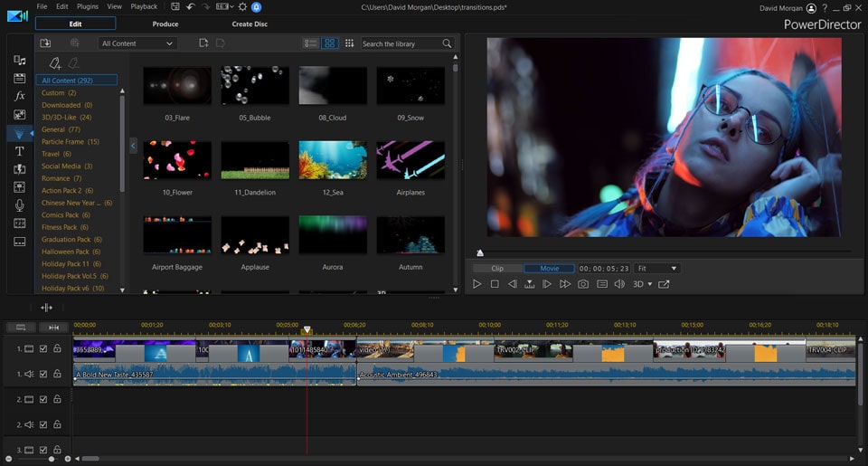
Task: Undock the preview window
Action: pyautogui.click(x=665, y=284)
